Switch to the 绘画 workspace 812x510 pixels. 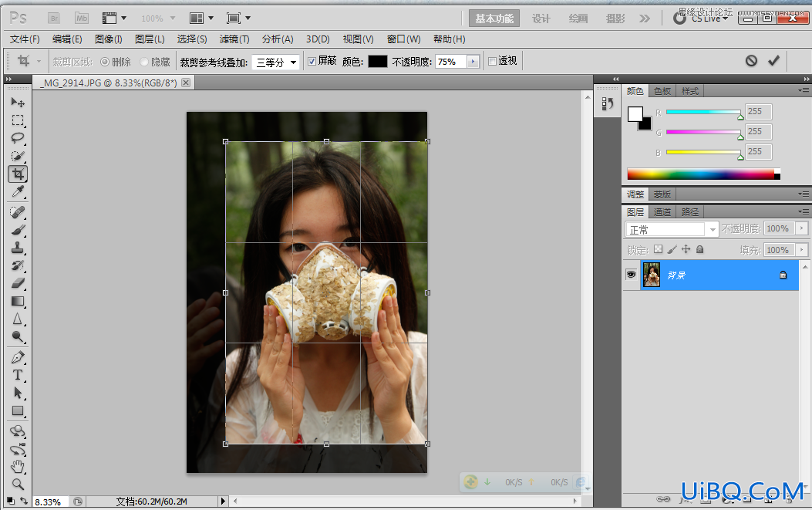(x=578, y=19)
